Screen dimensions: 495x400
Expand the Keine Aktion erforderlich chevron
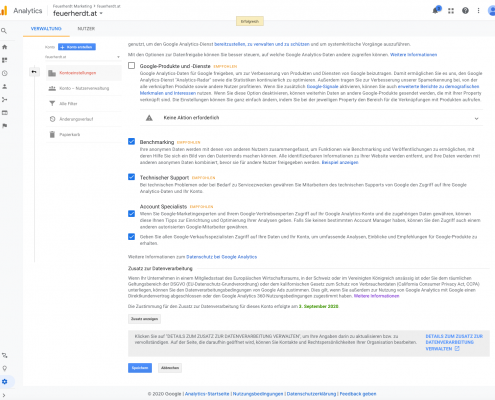(x=476, y=118)
